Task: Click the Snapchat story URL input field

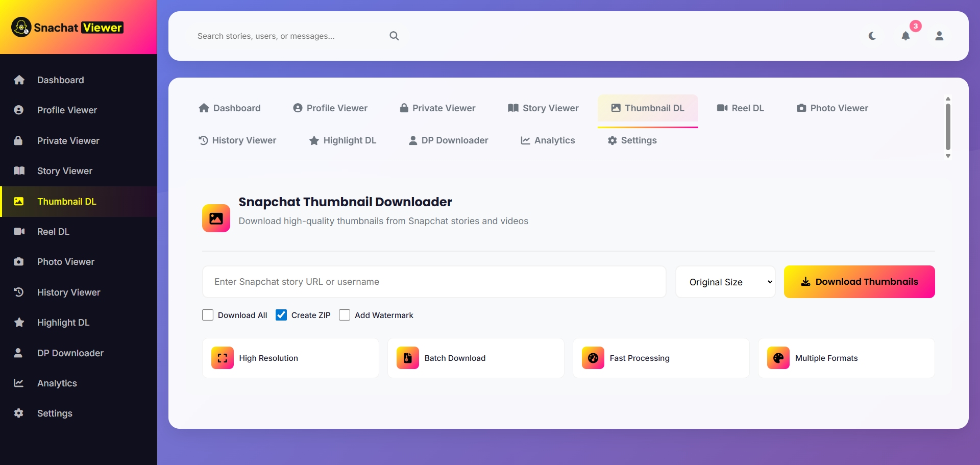Action: 434,282
